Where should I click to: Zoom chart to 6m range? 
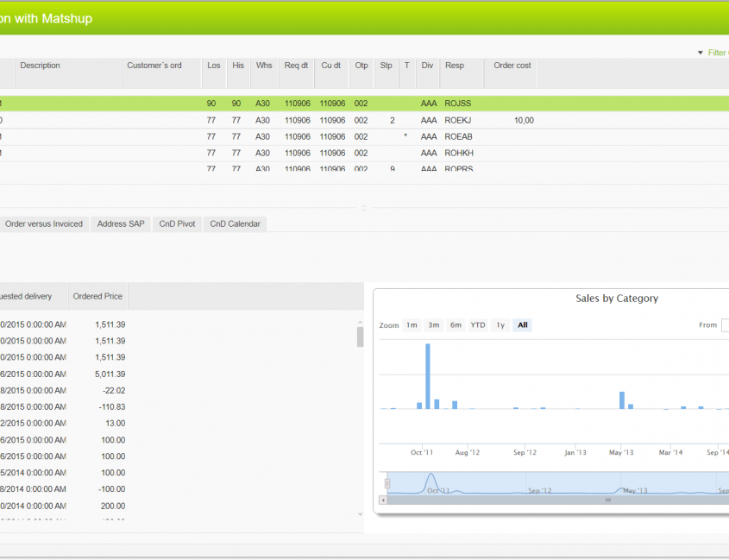(x=456, y=325)
